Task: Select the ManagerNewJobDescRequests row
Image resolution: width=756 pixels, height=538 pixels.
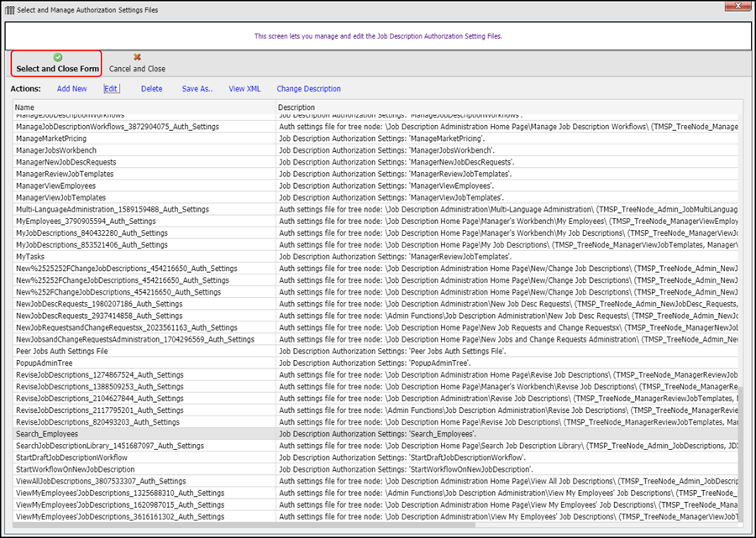Action: click(375, 162)
